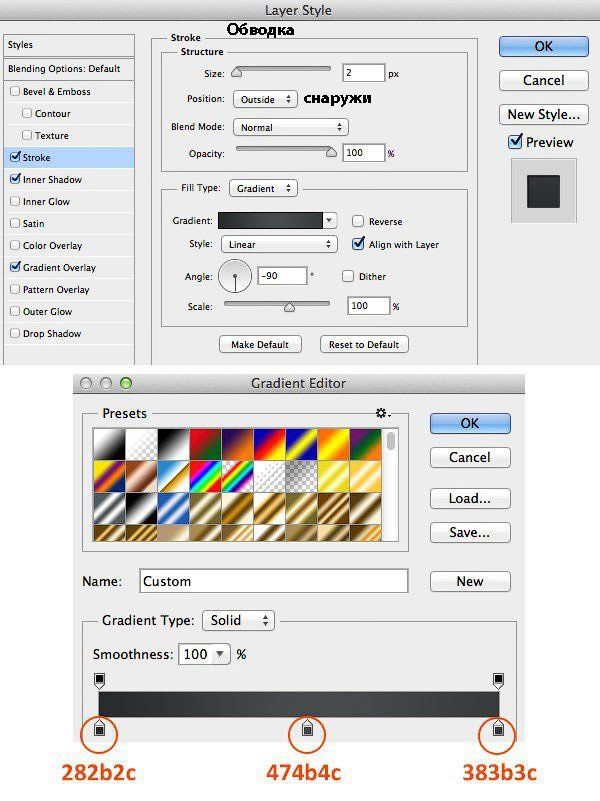Click OK in the Gradient Editor
Image resolution: width=600 pixels, height=801 pixels.
click(470, 423)
